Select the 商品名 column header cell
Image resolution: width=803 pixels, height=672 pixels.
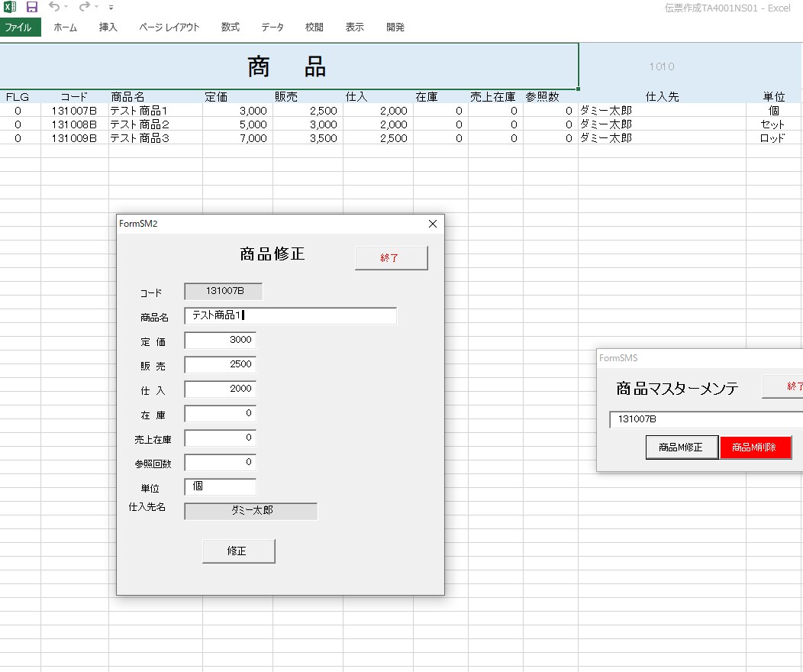(155, 97)
